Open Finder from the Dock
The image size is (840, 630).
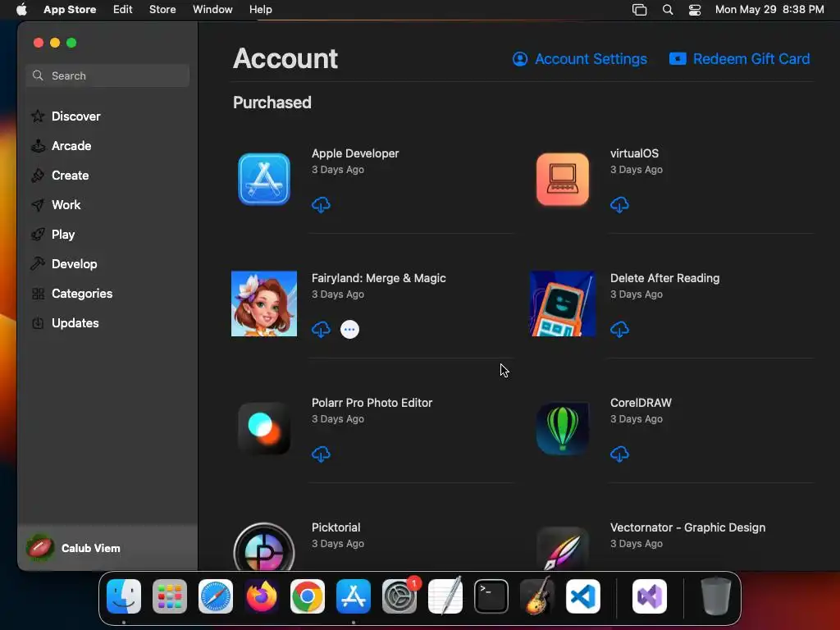click(x=124, y=596)
